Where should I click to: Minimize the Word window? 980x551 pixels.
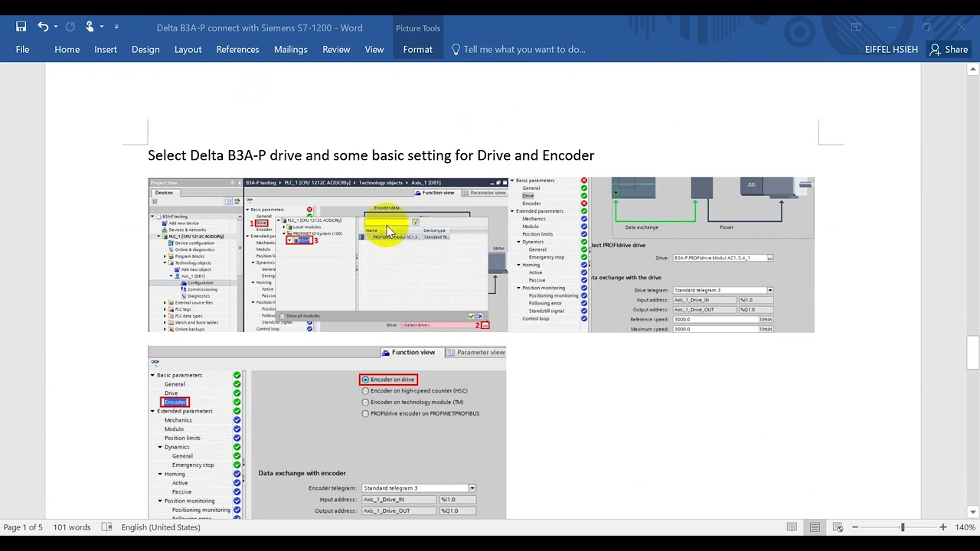point(891,28)
